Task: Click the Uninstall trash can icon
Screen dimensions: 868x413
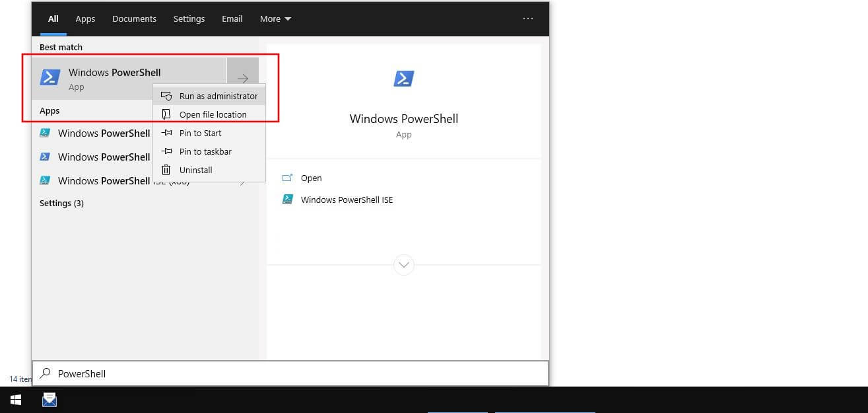Action: 166,170
